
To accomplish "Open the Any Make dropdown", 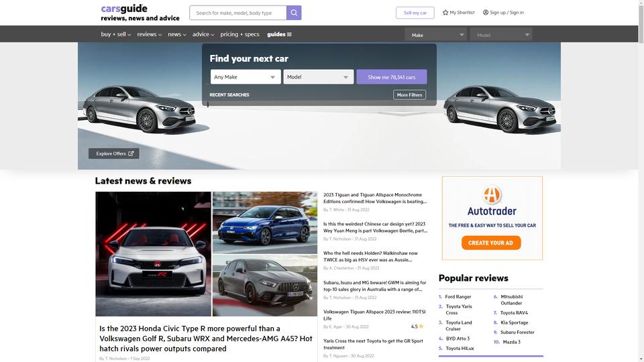I will tap(246, 76).
